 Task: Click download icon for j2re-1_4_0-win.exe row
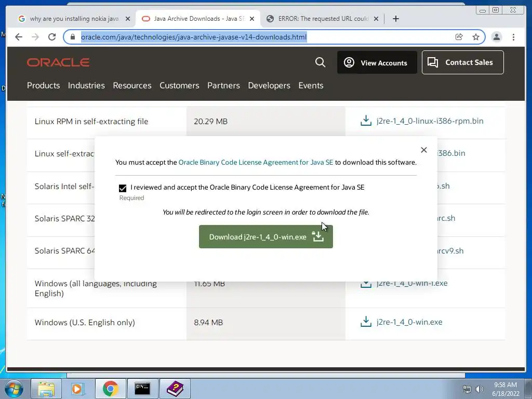(366, 322)
